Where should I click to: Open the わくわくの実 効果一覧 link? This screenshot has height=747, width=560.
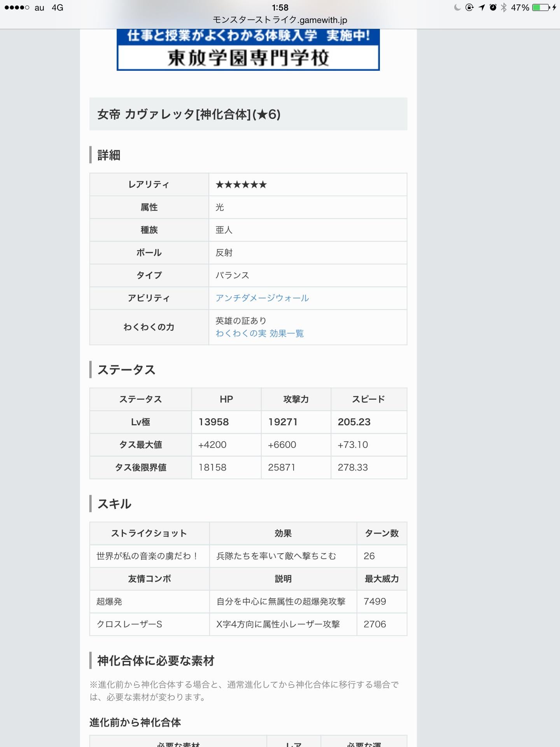click(x=260, y=333)
